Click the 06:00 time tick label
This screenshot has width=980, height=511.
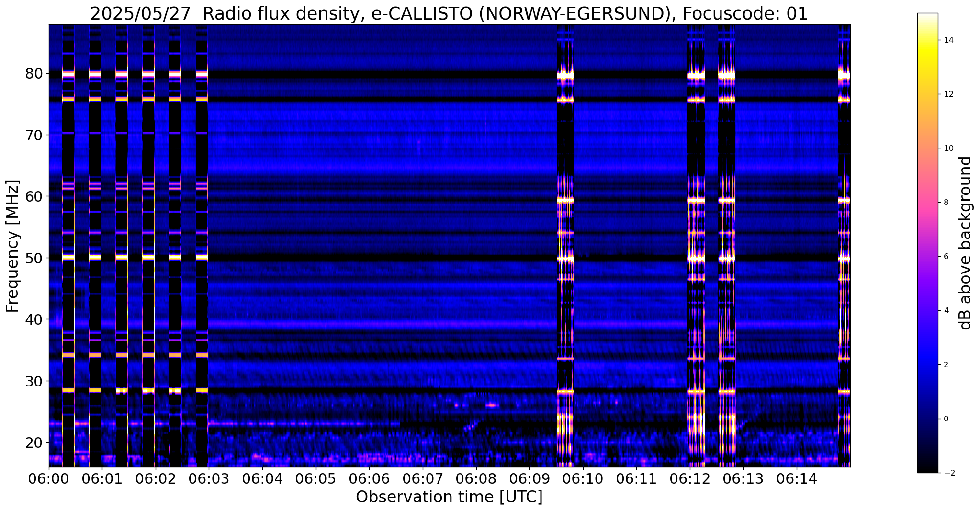click(49, 479)
